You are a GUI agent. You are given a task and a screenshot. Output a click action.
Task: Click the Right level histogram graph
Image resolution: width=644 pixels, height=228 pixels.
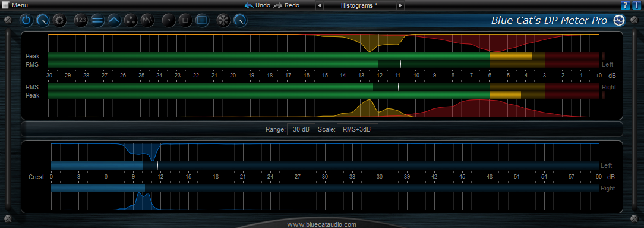323,108
